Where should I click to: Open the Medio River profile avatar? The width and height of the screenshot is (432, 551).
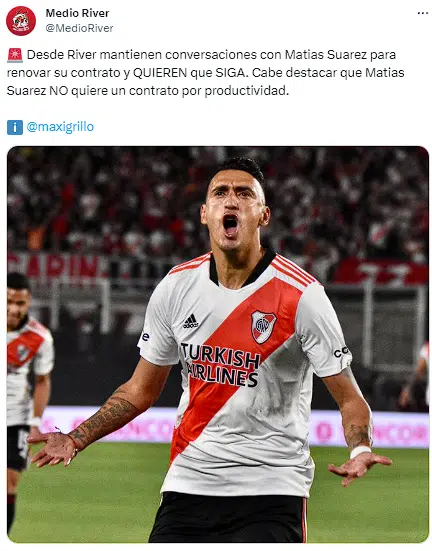pos(21,21)
